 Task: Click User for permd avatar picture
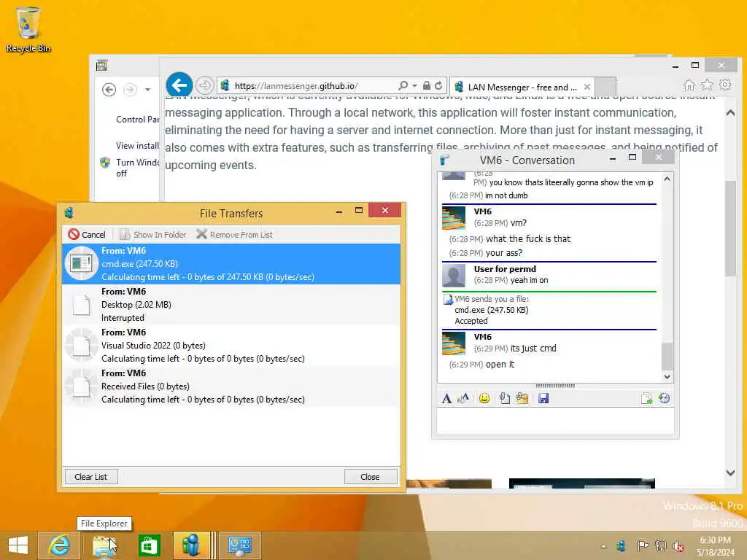click(x=454, y=276)
